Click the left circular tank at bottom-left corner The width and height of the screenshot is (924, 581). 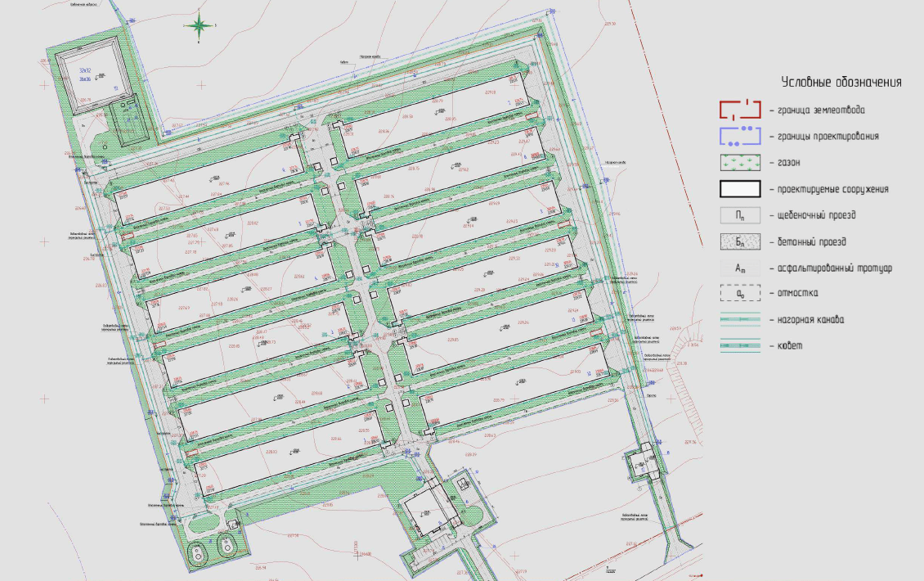(198, 552)
